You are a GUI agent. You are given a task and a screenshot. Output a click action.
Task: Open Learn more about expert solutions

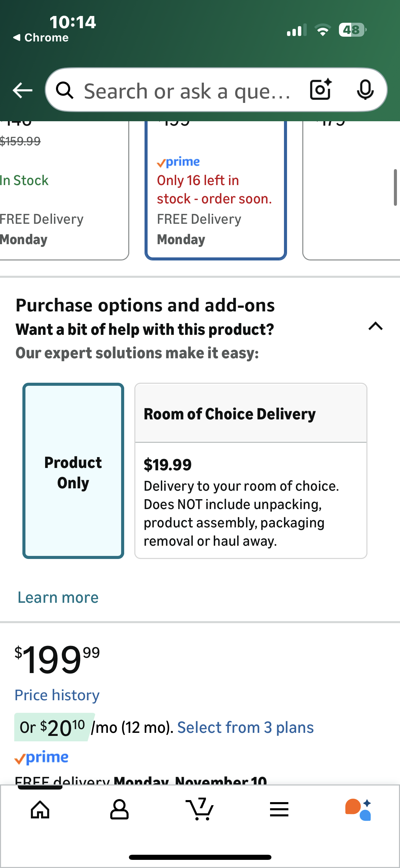(x=58, y=597)
